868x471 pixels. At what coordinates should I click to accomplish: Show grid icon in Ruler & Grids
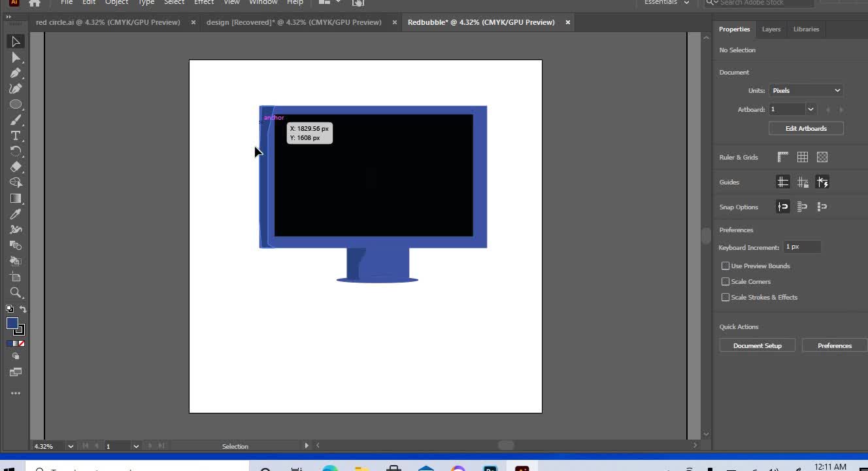[x=803, y=157]
